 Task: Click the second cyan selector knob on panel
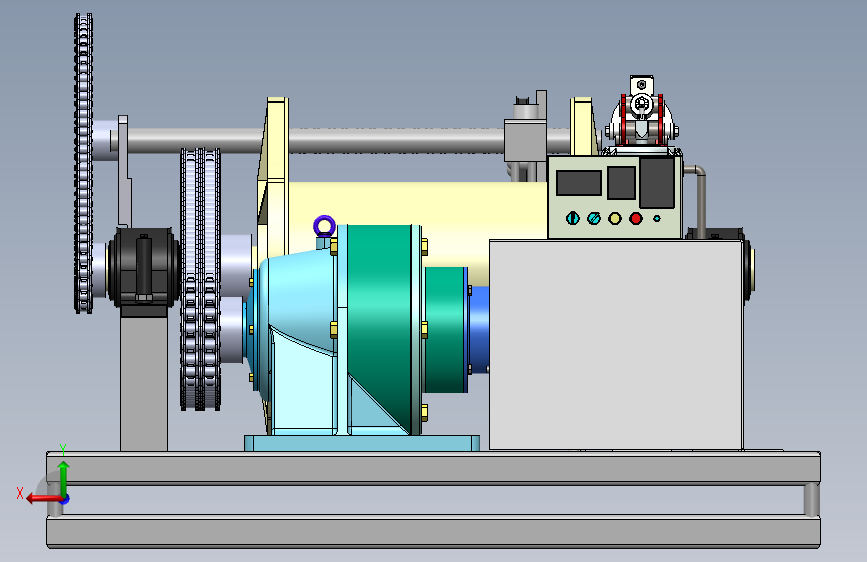pos(594,218)
